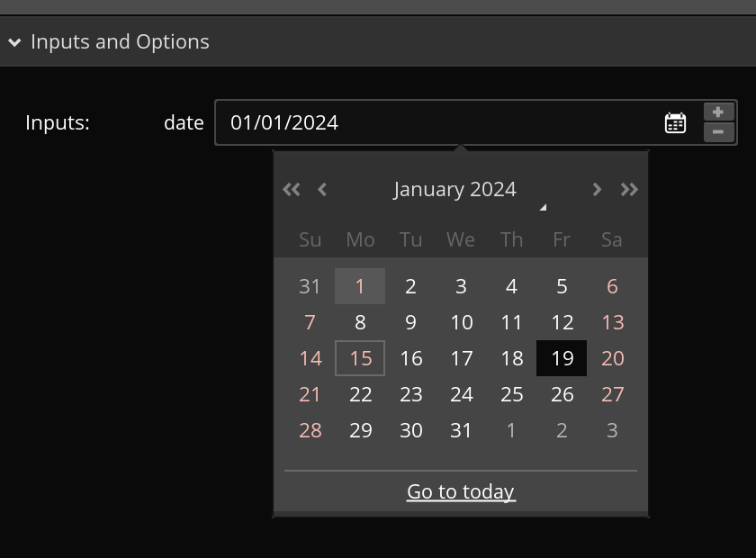This screenshot has width=756, height=558.
Task: Select Wednesday January 10
Action: tap(461, 322)
